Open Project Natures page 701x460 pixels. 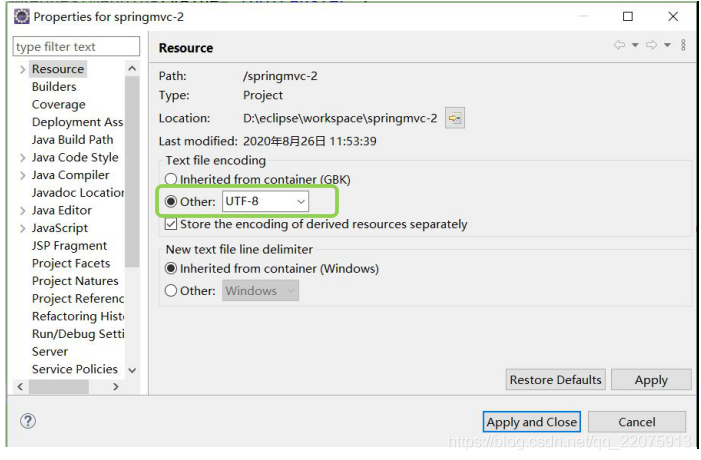75,281
